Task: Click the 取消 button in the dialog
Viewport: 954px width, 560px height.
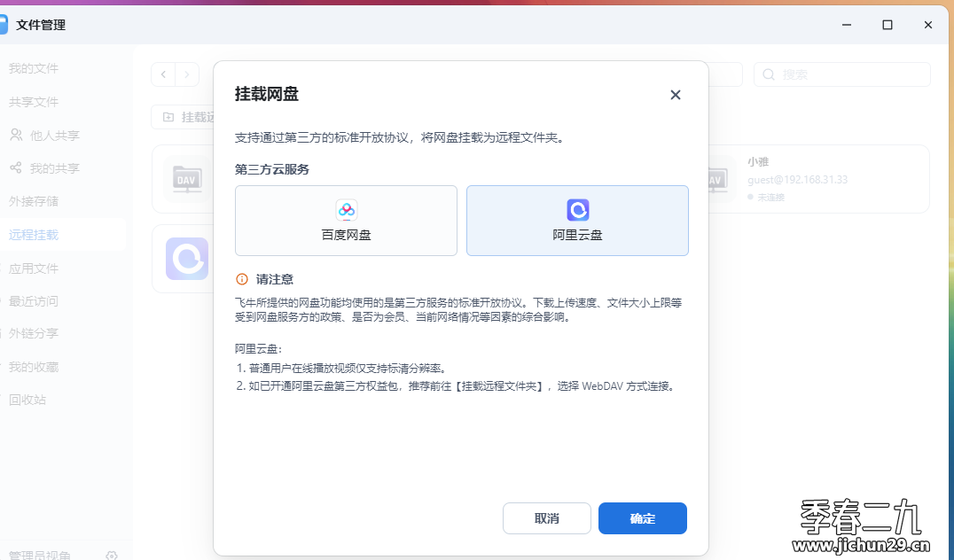Action: [x=547, y=518]
